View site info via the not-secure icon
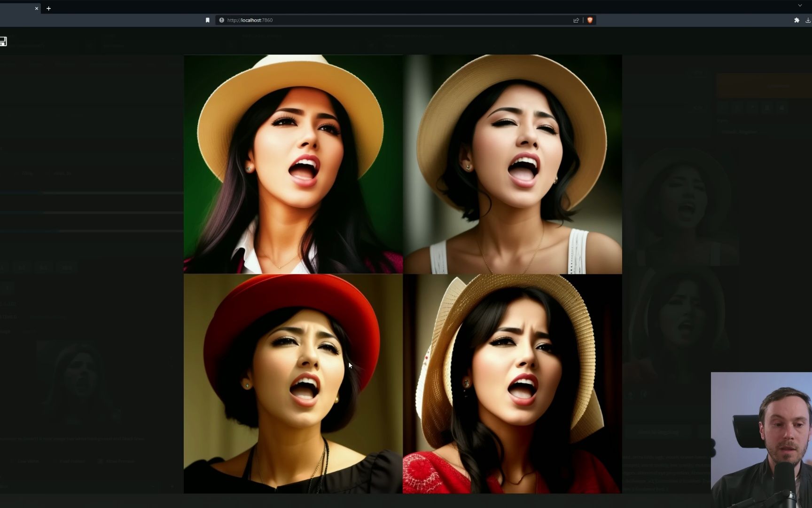Screen dimensions: 812x508 [x=221, y=20]
